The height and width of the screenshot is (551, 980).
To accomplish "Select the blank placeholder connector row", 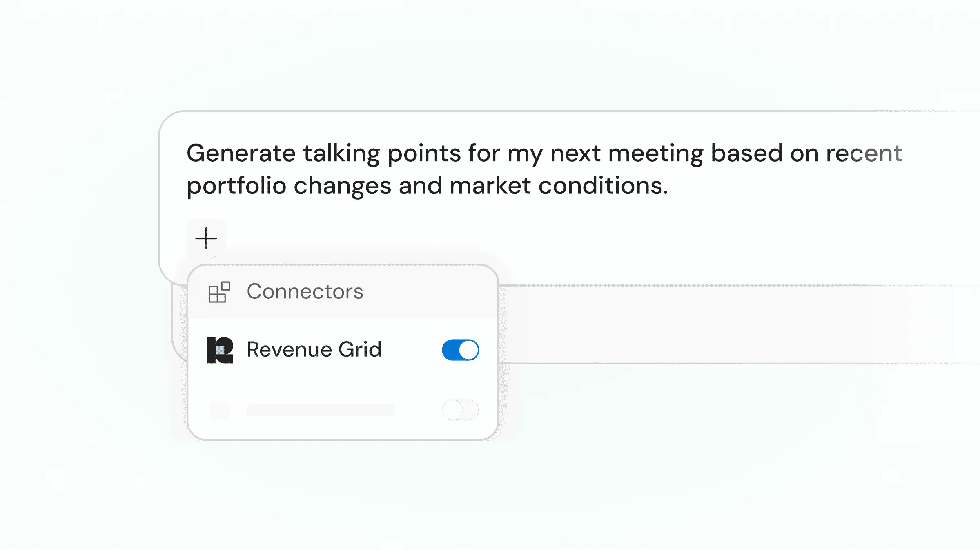I will pos(343,410).
